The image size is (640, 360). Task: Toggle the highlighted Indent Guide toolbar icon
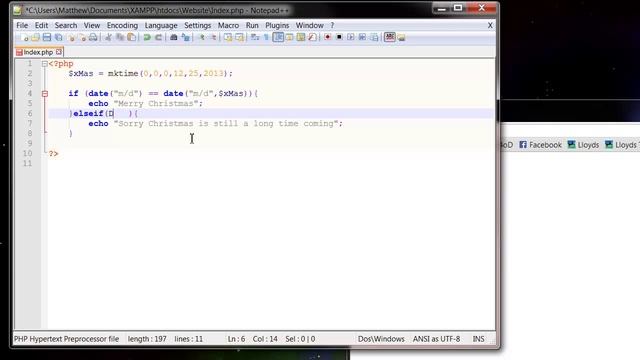[278, 38]
